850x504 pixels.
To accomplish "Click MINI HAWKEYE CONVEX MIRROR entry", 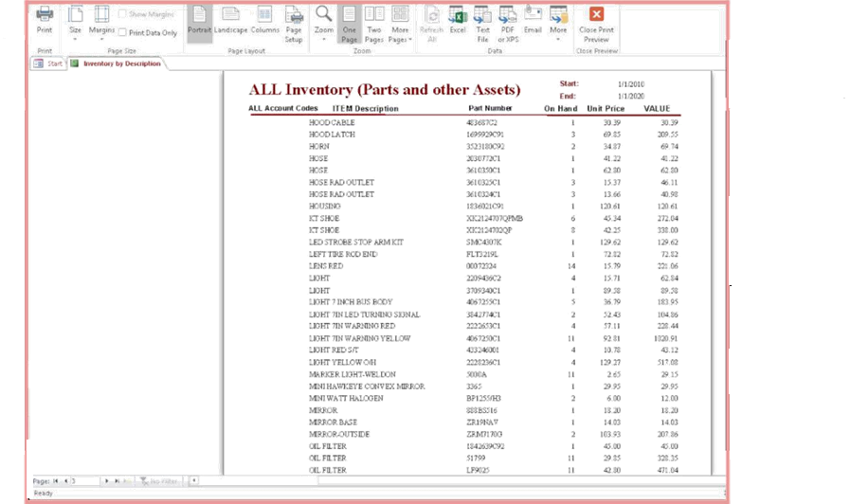I will pyautogui.click(x=367, y=387).
